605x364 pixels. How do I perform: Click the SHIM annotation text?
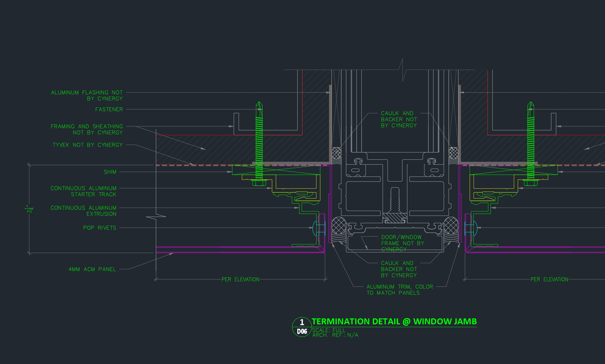(x=110, y=172)
